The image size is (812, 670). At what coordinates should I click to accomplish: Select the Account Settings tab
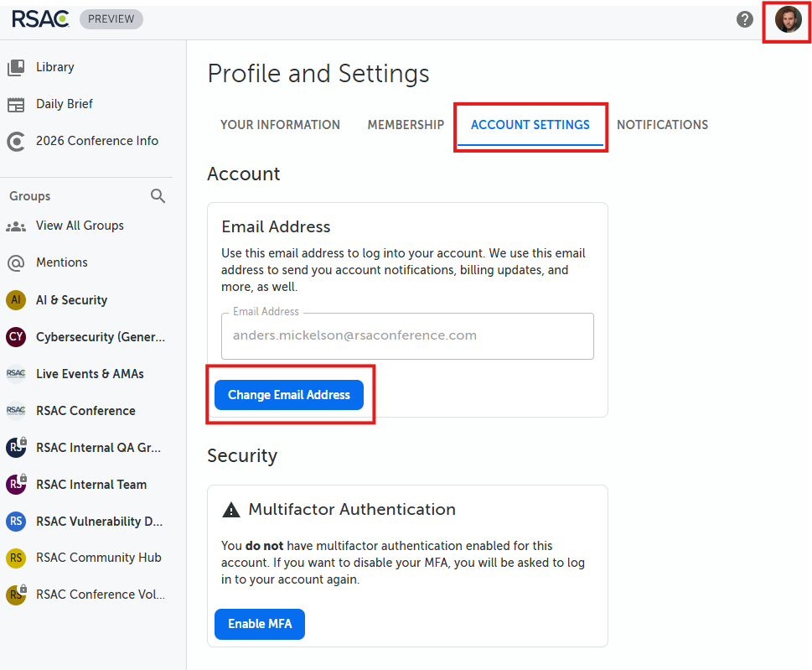(x=530, y=125)
